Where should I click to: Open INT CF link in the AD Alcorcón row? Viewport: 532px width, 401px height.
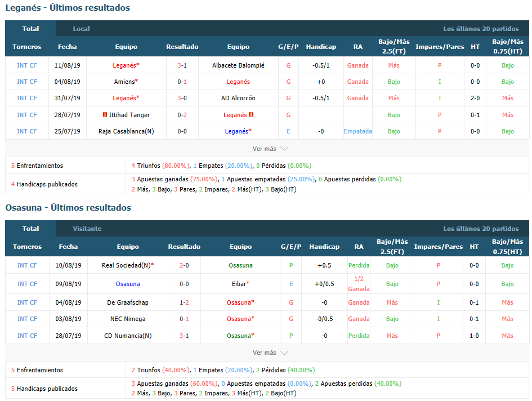tap(27, 98)
